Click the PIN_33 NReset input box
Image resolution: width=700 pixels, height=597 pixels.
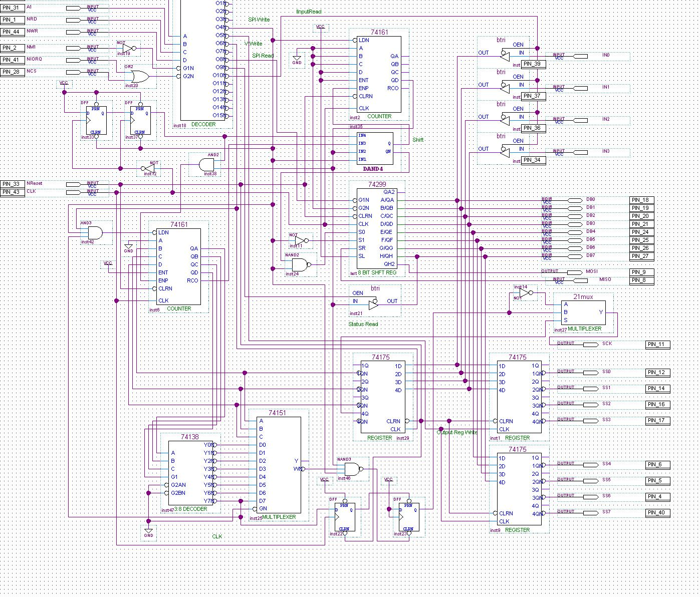12,183
